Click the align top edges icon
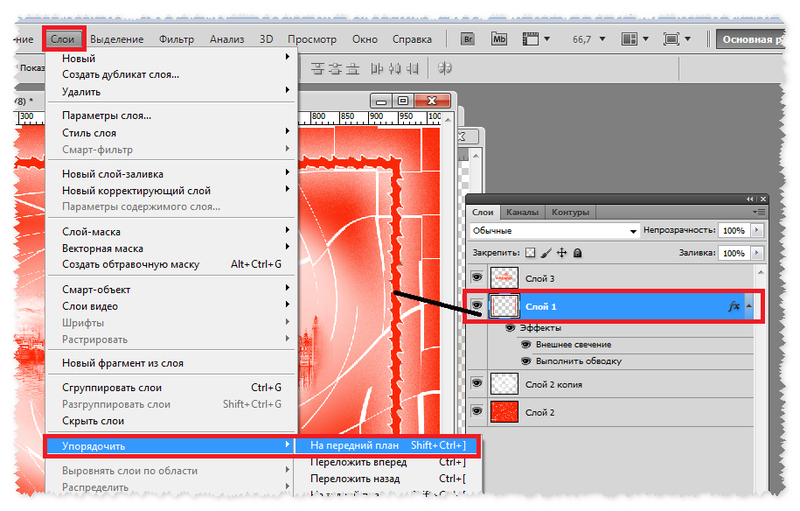This screenshot has height=511, width=800. (x=317, y=68)
